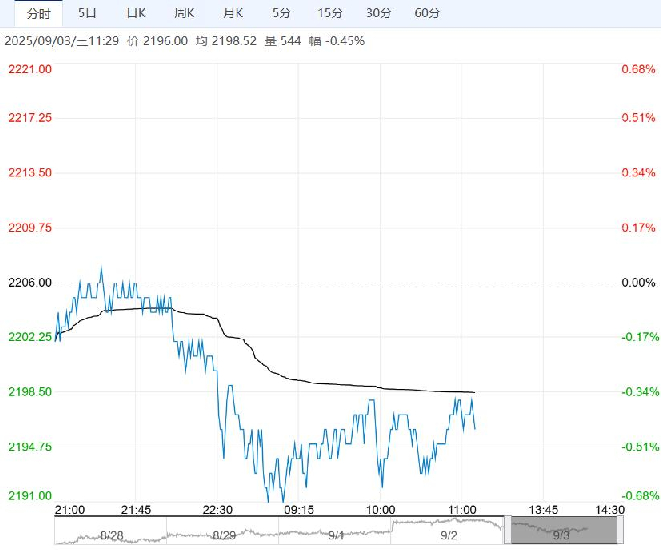The height and width of the screenshot is (550, 661).
Task: Click the 10:00 time axis label
Action: pyautogui.click(x=380, y=510)
